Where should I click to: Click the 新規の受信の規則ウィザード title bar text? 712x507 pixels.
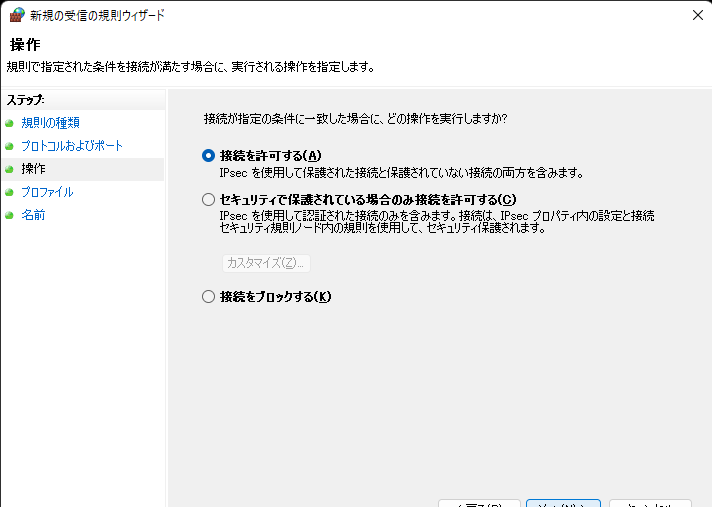coord(98,15)
